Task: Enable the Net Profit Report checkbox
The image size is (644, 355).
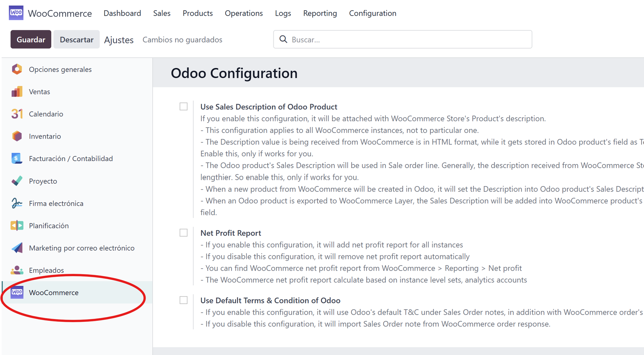Action: point(183,233)
